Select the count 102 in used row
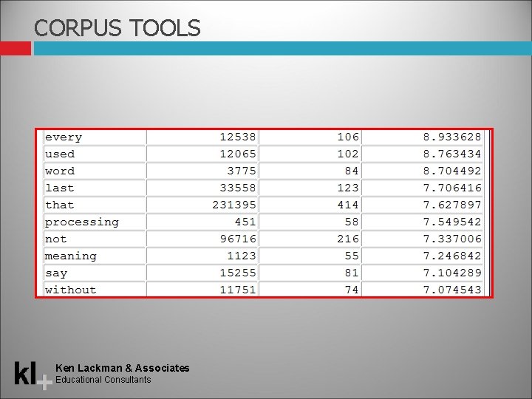 (x=348, y=154)
